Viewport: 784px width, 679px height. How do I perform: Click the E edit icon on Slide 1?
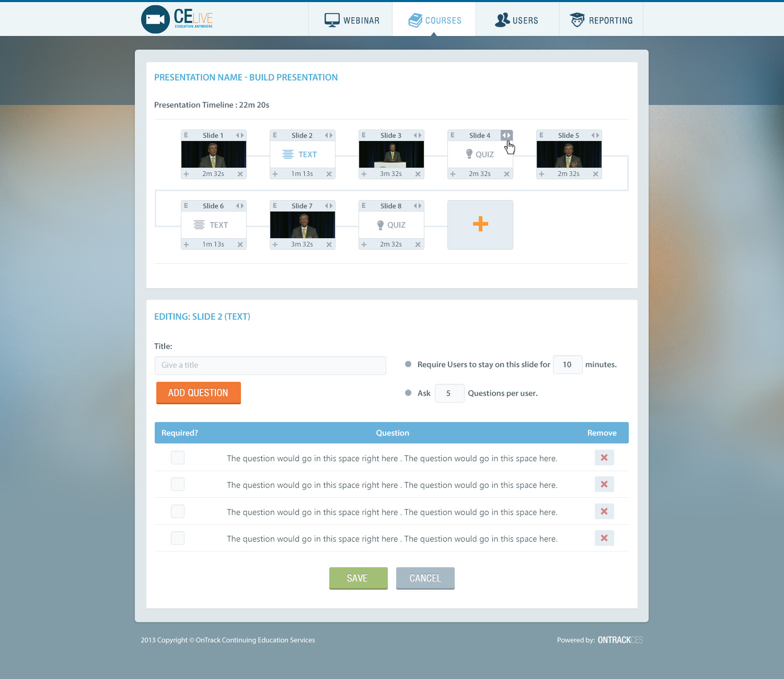(186, 135)
